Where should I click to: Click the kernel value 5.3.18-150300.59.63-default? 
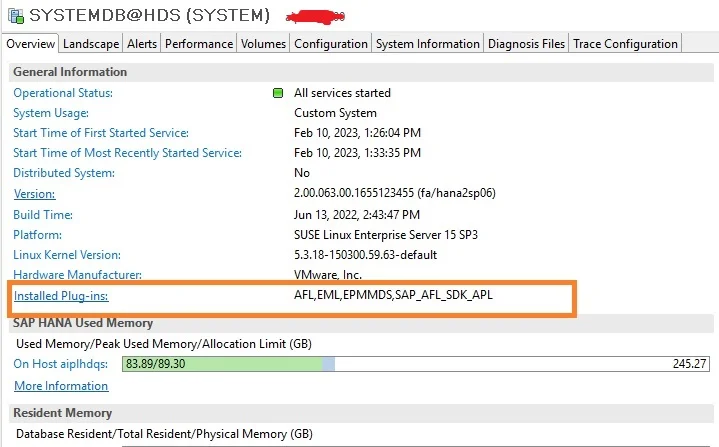coord(365,254)
